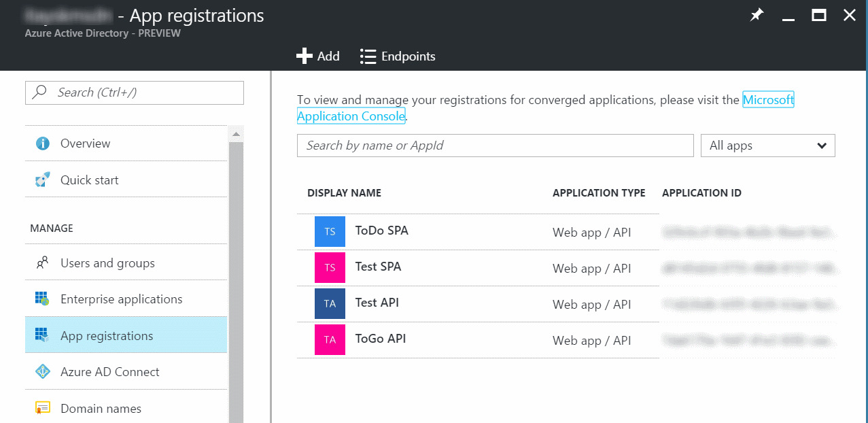The height and width of the screenshot is (423, 868).
Task: Close the App registrations blade
Action: [850, 15]
